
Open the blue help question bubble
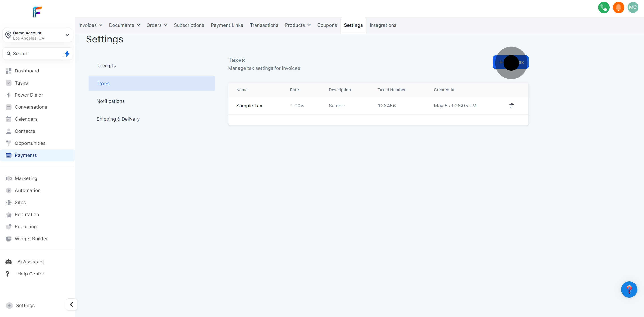pyautogui.click(x=629, y=289)
